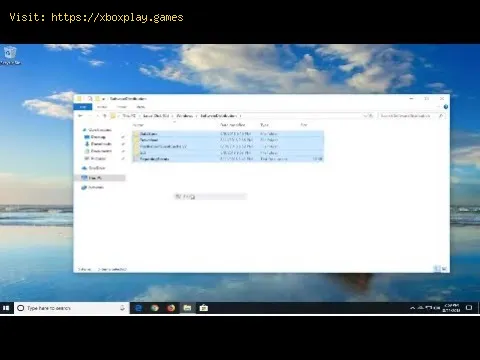This screenshot has width=480, height=360.
Task: Launch Google Chrome from taskbar
Action: pos(155,308)
